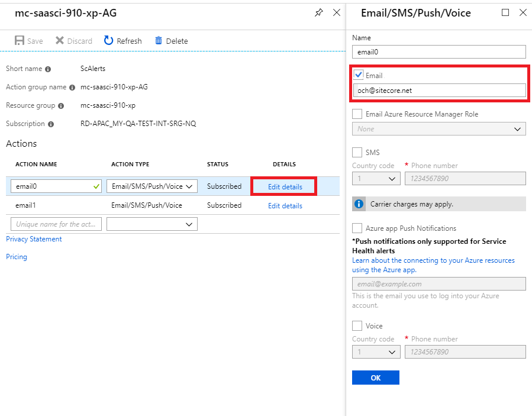The image size is (532, 416).
Task: Enable the SMS option
Action: [357, 152]
